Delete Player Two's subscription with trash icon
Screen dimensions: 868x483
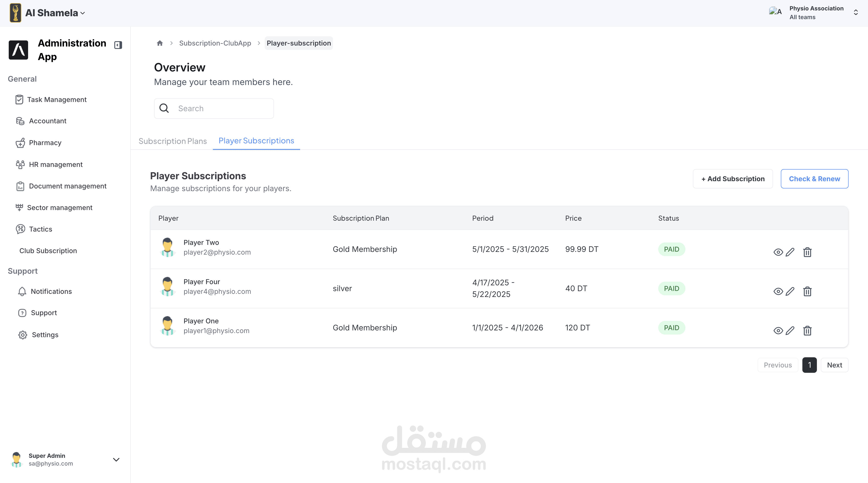(807, 252)
